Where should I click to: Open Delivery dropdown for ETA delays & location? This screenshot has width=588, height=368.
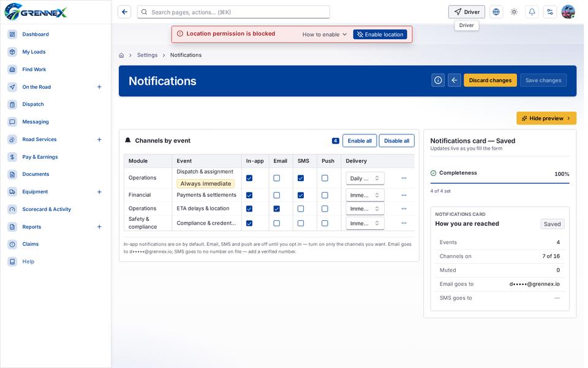(x=365, y=209)
